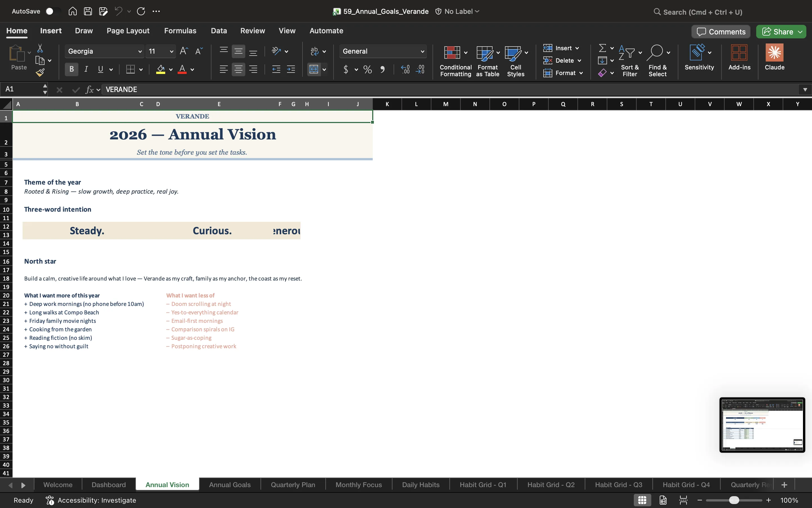The height and width of the screenshot is (508, 812).
Task: Expand the font color dropdown arrow
Action: click(x=192, y=70)
